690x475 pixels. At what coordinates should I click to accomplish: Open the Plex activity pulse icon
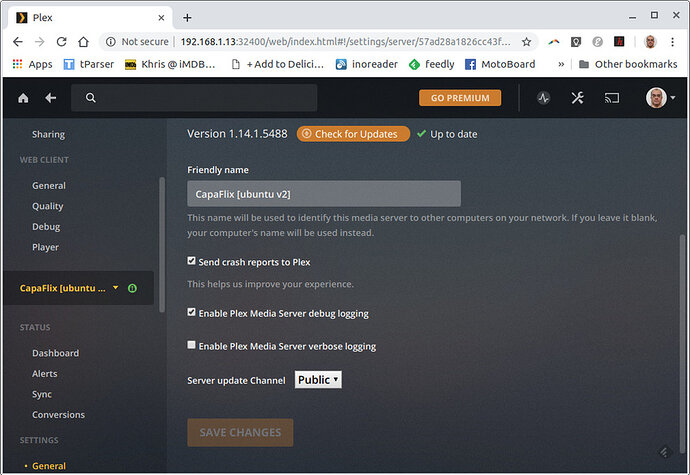tap(543, 98)
